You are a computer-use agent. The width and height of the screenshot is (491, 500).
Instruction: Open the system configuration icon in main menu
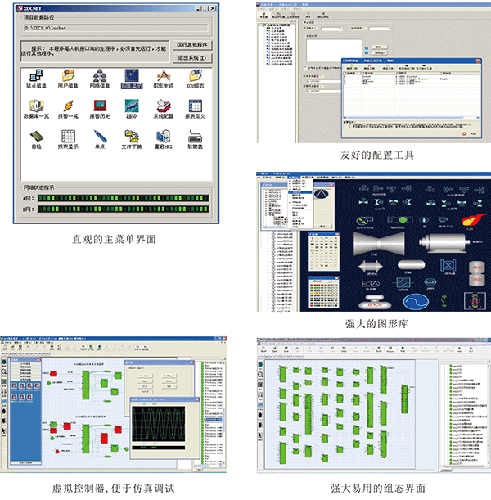coord(163,109)
